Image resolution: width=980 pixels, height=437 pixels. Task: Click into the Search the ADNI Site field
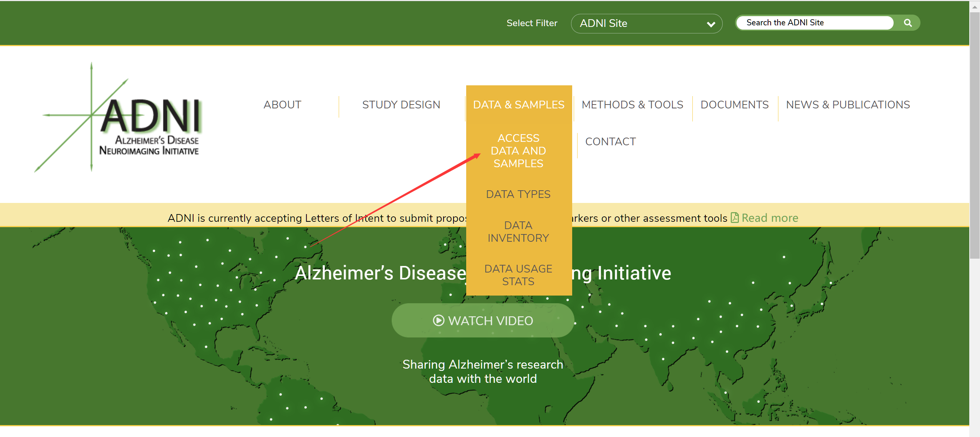pos(814,23)
